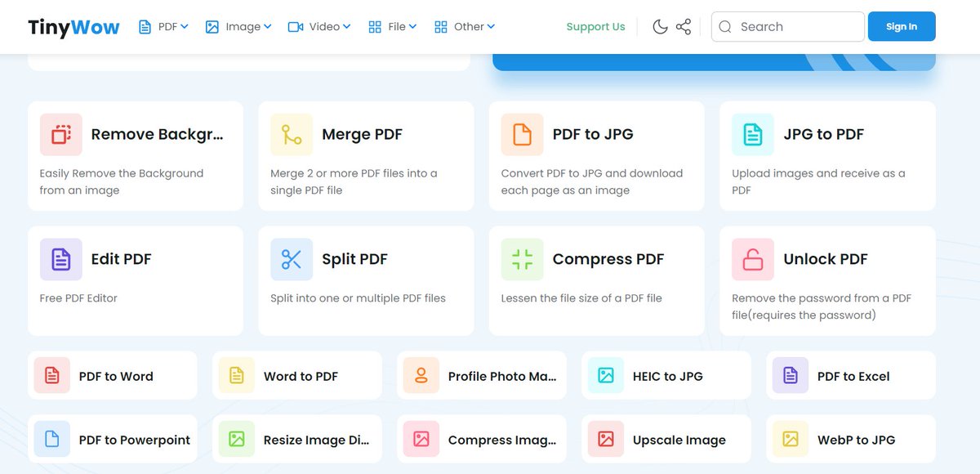Select the PDF to Word label
This screenshot has height=474, width=980.
[x=116, y=377]
